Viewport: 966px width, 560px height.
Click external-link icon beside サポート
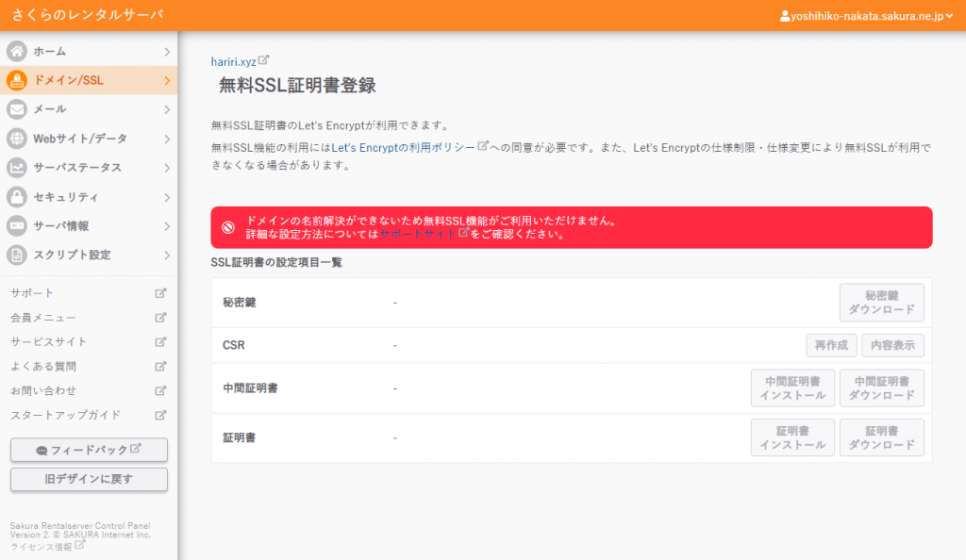click(160, 293)
